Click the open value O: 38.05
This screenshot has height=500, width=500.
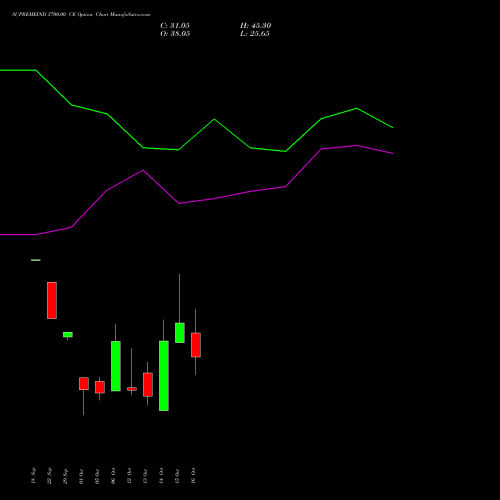point(175,34)
